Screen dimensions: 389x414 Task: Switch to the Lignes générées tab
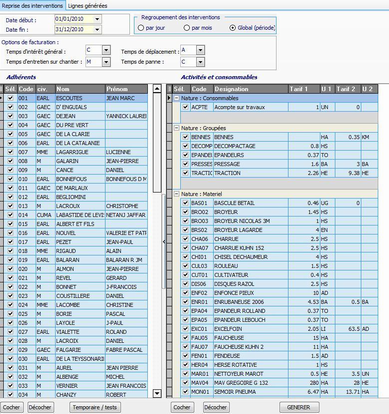(87, 6)
